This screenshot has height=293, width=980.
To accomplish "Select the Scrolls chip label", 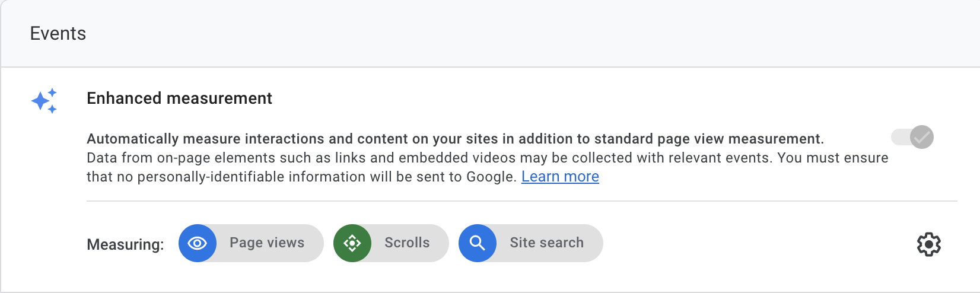I will click(407, 243).
